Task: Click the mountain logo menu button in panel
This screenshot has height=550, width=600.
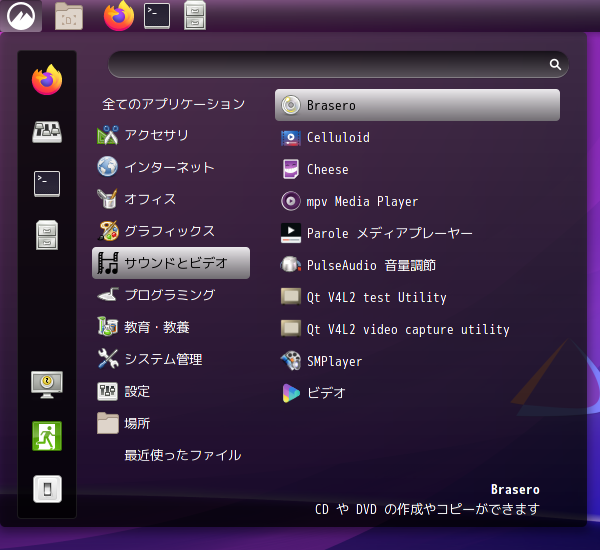Action: 21,16
